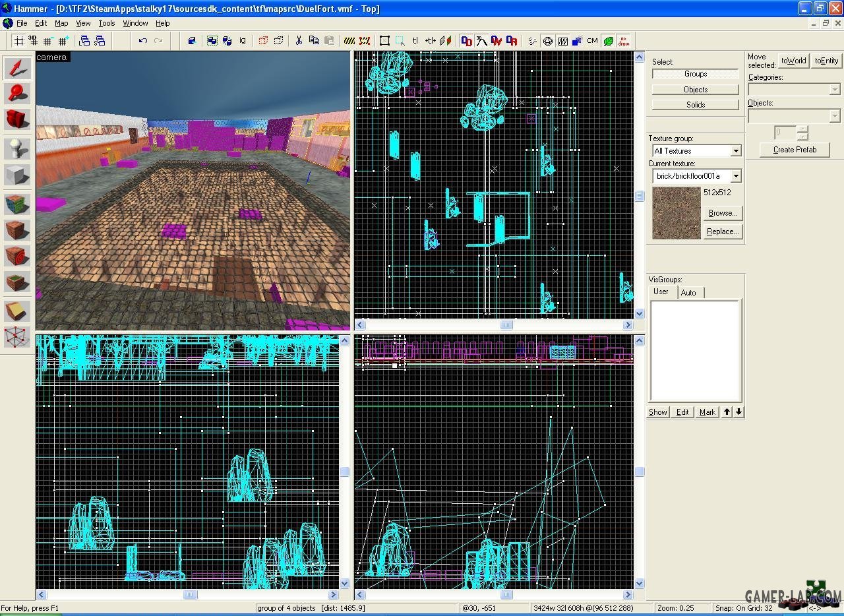The height and width of the screenshot is (616, 844).
Task: Select the white cube Block tool
Action: 17,175
